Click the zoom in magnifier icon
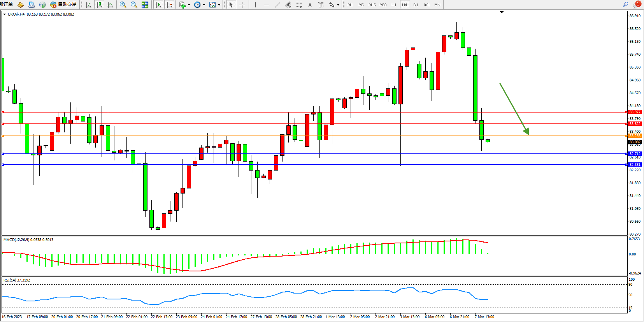Viewport: 644px width, 322px height. 123,5
